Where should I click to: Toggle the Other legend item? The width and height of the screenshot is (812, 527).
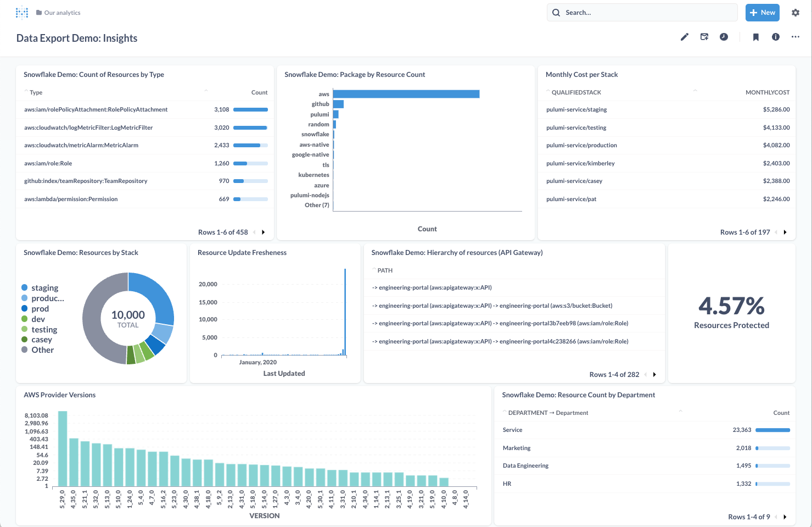click(42, 350)
